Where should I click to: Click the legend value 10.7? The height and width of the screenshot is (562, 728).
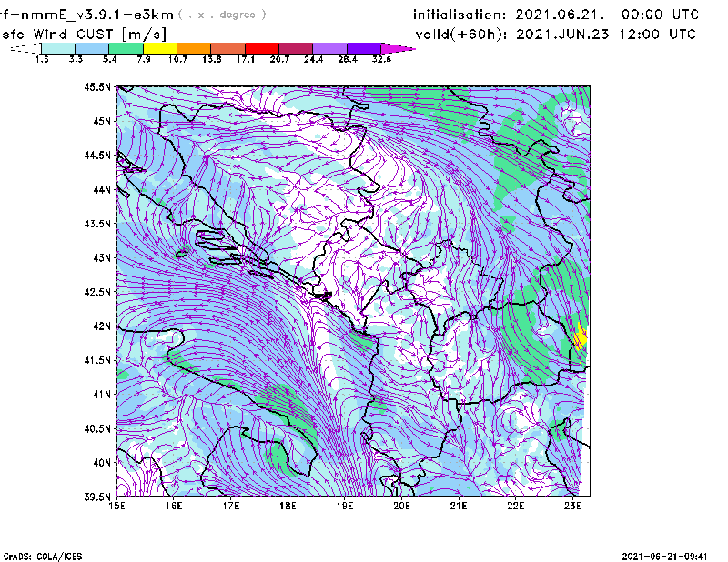pos(177,59)
